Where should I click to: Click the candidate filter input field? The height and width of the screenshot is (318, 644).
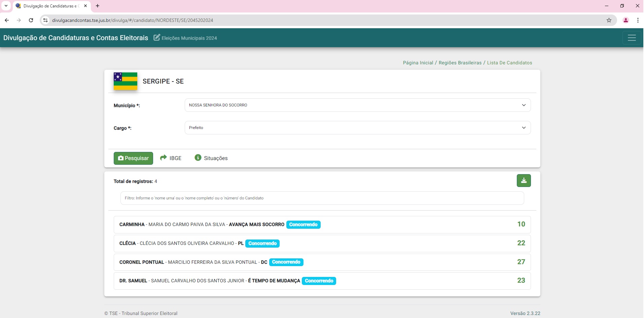coord(322,198)
